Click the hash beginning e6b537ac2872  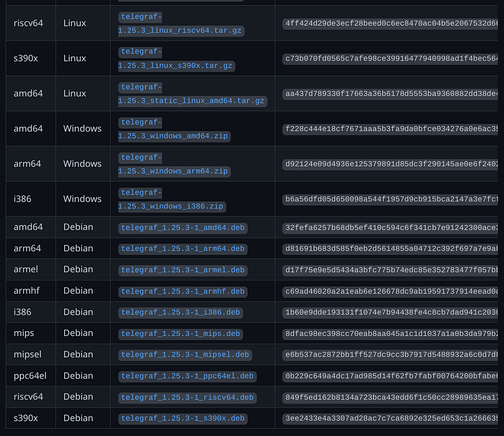(390, 354)
